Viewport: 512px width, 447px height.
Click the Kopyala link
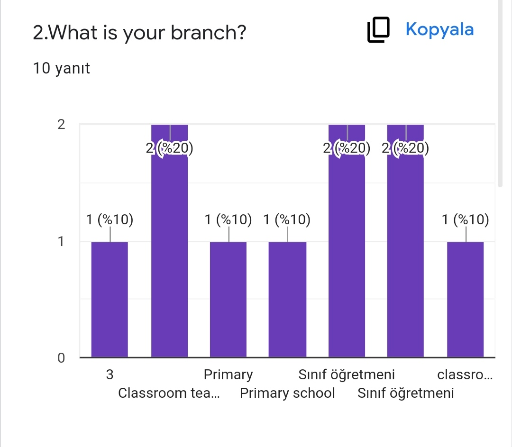(440, 30)
